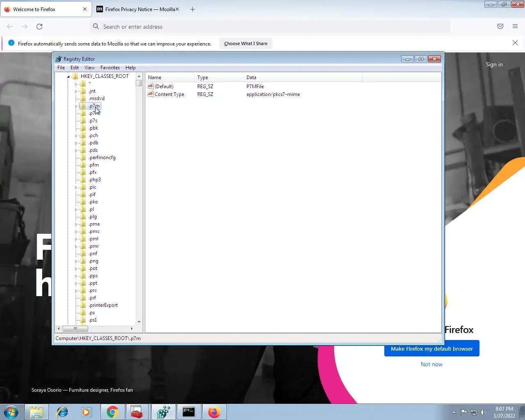Image resolution: width=525 pixels, height=420 pixels.
Task: Expand the .p7m key
Action: 76,106
